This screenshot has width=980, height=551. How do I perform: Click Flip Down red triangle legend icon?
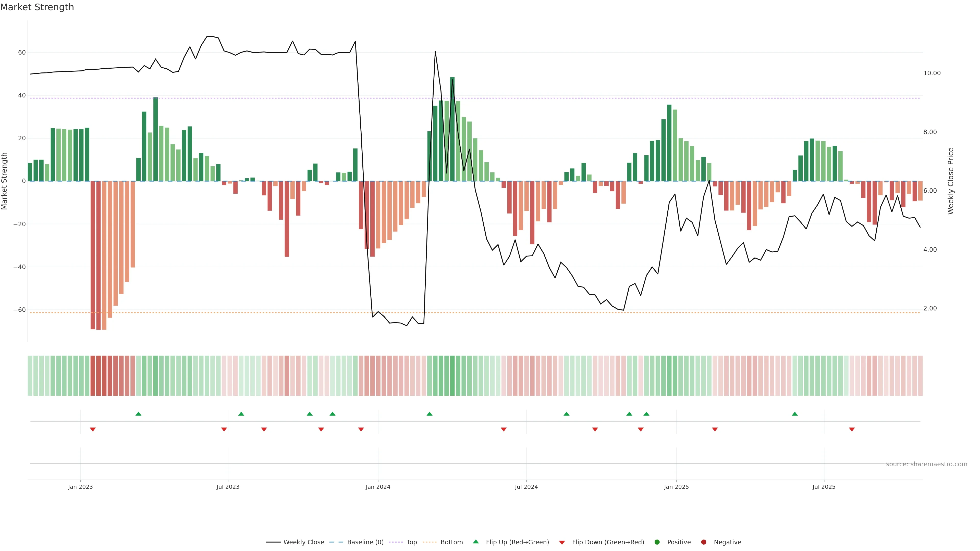click(562, 543)
